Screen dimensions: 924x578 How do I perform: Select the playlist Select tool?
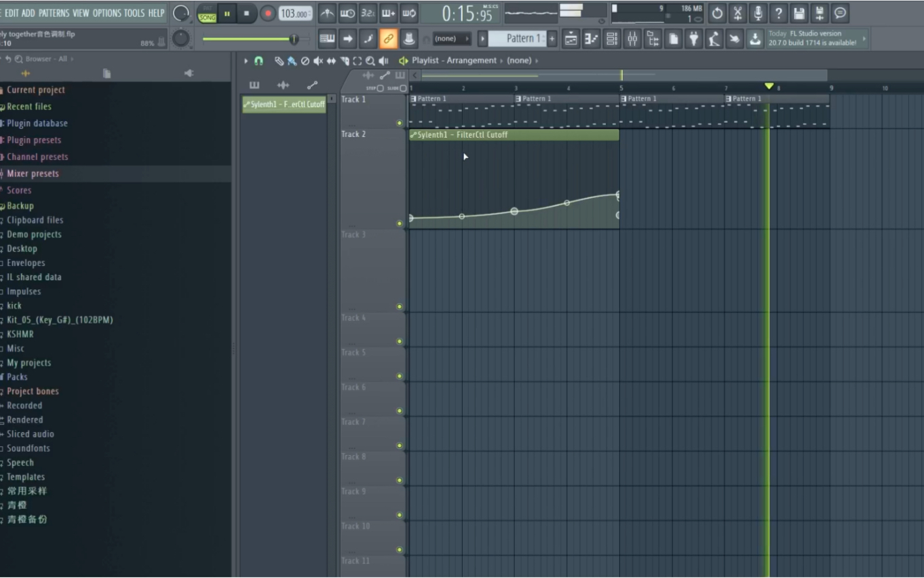click(x=358, y=61)
